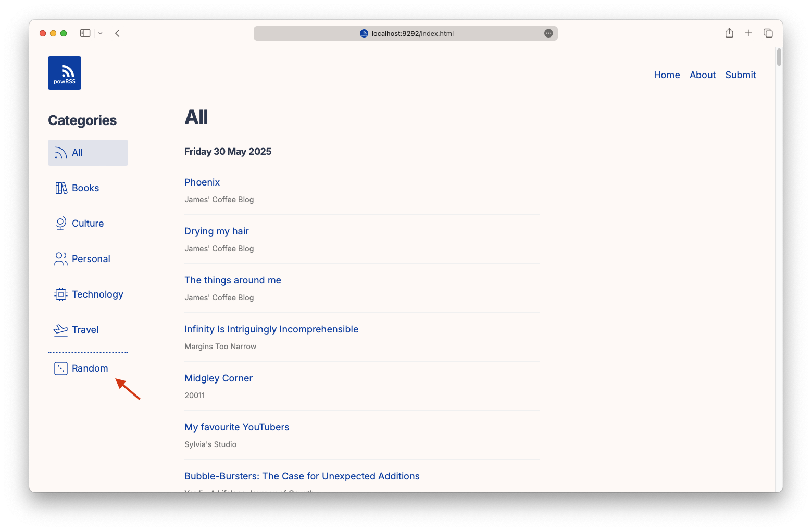Open the About page
Screen dimensions: 812x531
click(702, 75)
